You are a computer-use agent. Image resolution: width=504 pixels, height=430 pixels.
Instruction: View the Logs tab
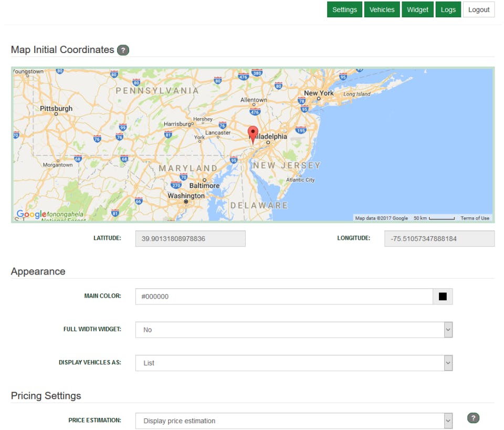pyautogui.click(x=448, y=9)
